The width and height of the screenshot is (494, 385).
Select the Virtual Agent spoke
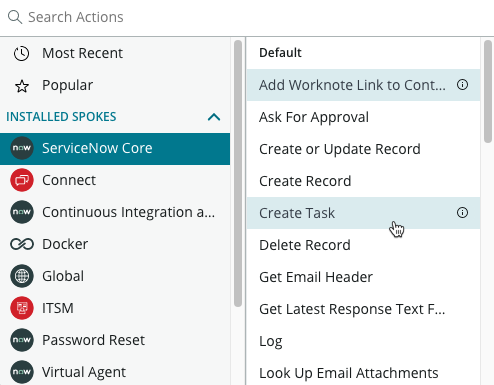[x=115, y=371]
